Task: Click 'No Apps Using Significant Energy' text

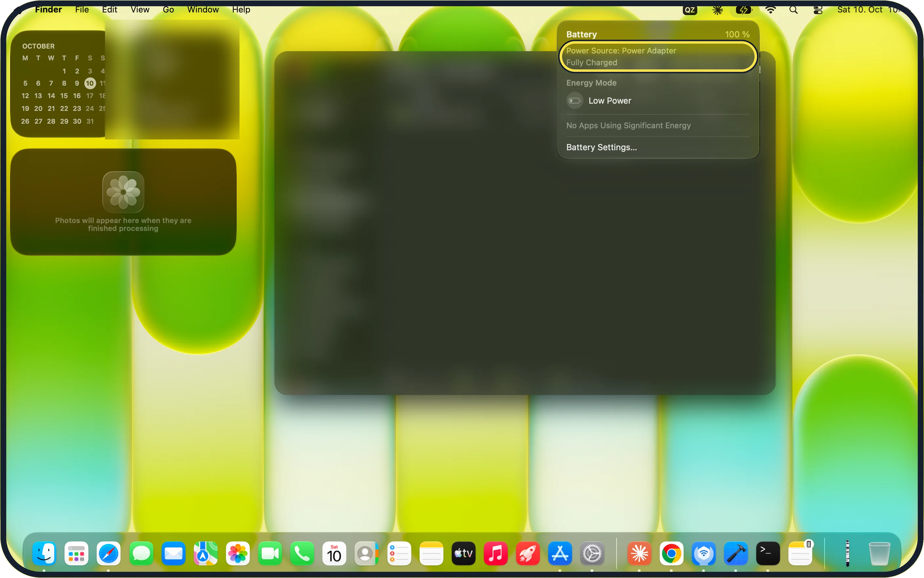Action: click(628, 125)
